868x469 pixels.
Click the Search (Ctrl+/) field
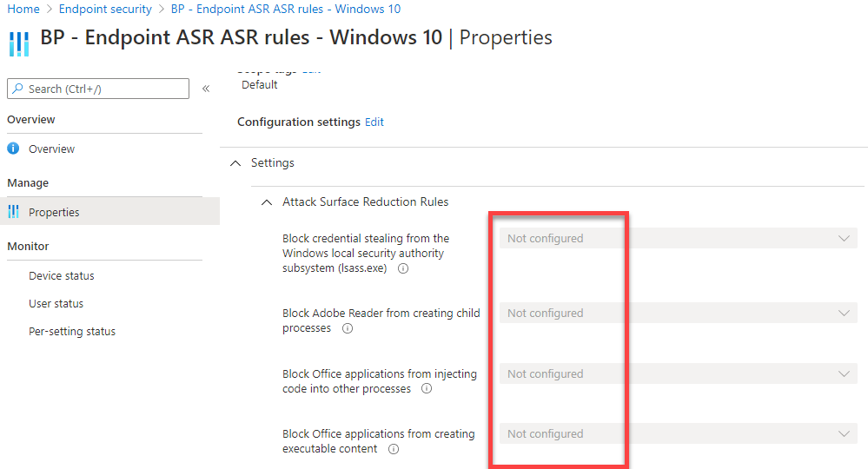click(97, 89)
